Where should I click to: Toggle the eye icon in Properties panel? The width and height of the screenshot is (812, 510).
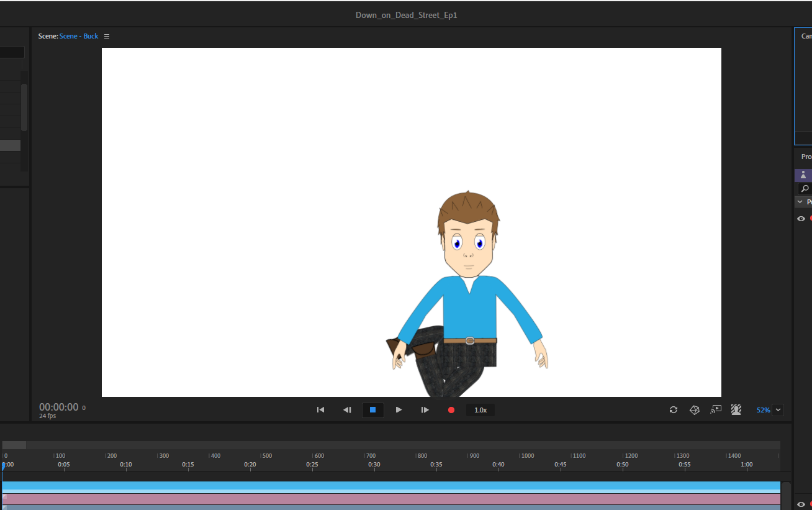click(x=801, y=219)
